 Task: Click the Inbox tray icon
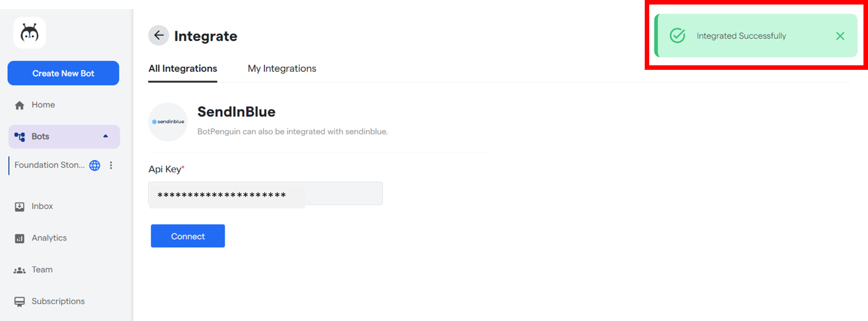pos(20,206)
